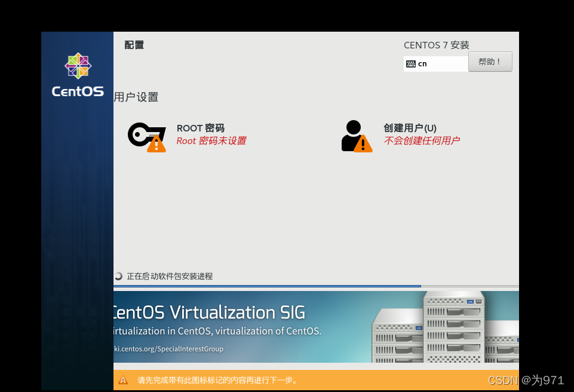Click the cn keyboard layout field
This screenshot has height=392, width=574.
pyautogui.click(x=436, y=64)
